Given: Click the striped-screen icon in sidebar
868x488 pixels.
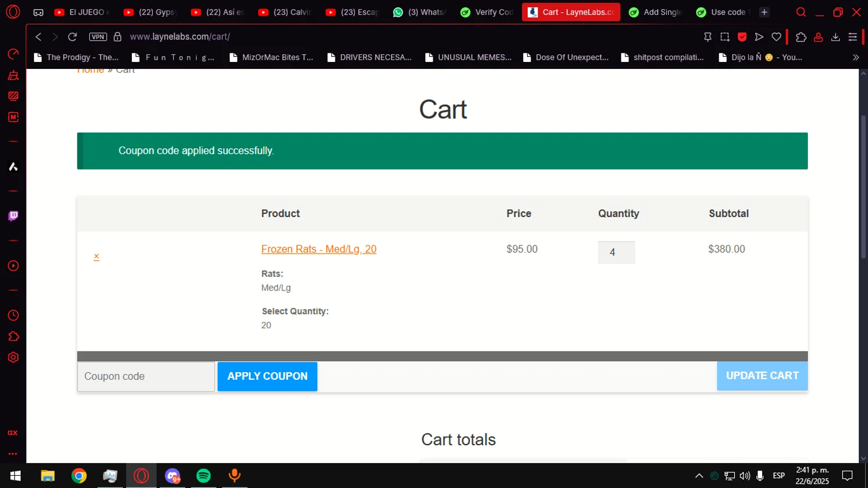Looking at the screenshot, I should [13, 96].
